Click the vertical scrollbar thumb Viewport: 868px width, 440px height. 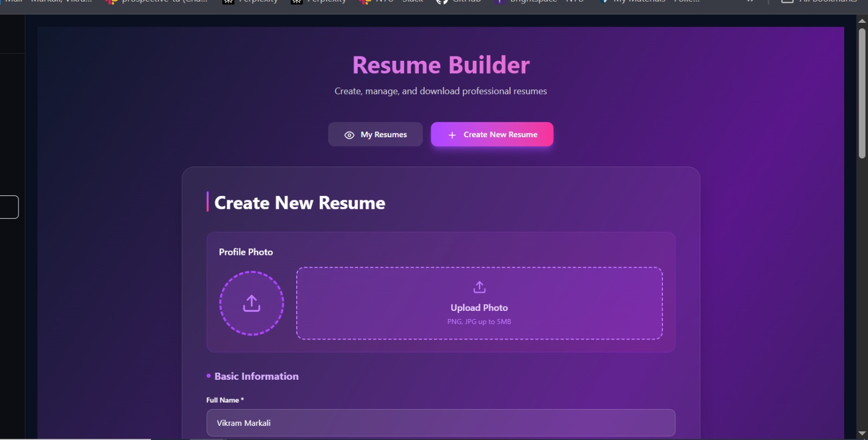862,93
